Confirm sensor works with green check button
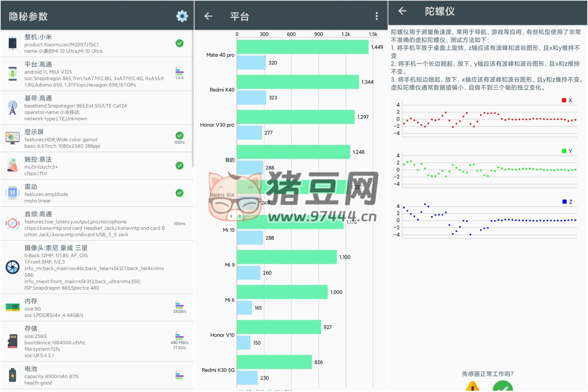This screenshot has height=392, width=588. tap(502, 387)
